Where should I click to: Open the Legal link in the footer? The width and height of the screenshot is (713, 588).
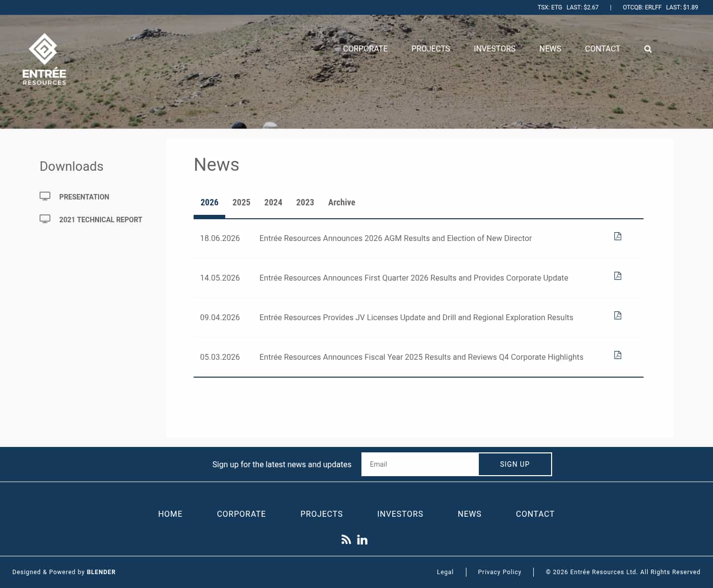445,572
